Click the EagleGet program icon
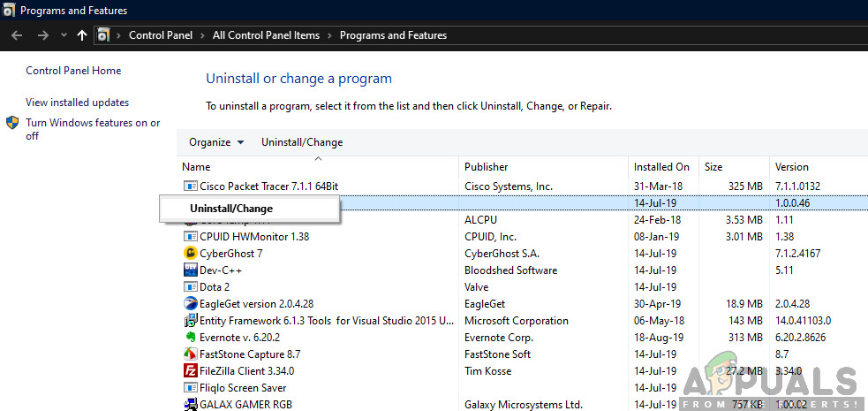The height and width of the screenshot is (411, 868). (190, 304)
